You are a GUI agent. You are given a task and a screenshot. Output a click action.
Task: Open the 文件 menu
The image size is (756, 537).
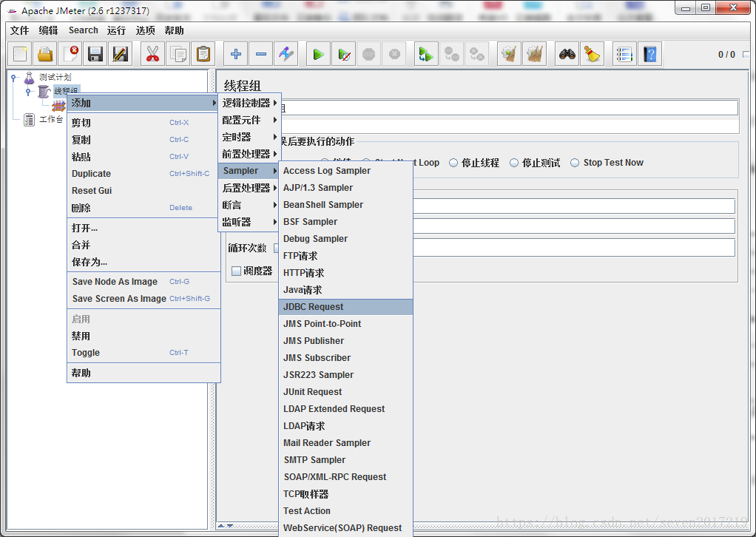20,30
